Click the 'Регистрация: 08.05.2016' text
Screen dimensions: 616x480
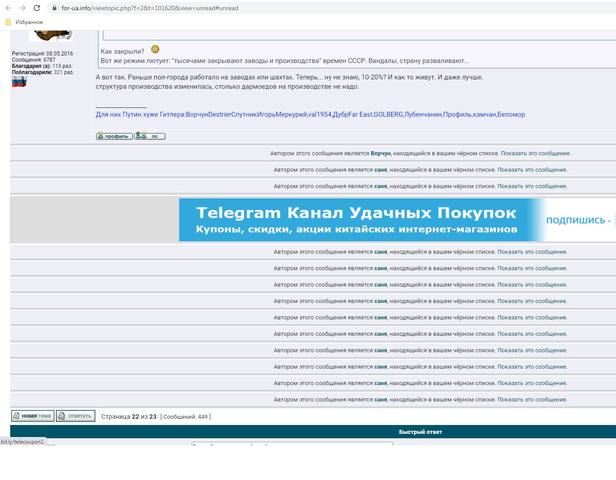pyautogui.click(x=42, y=53)
